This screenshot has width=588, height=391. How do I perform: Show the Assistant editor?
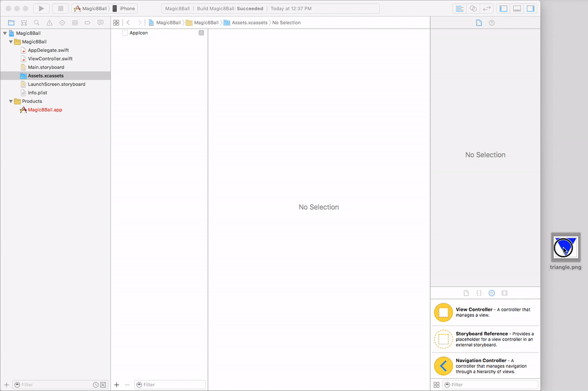point(473,8)
